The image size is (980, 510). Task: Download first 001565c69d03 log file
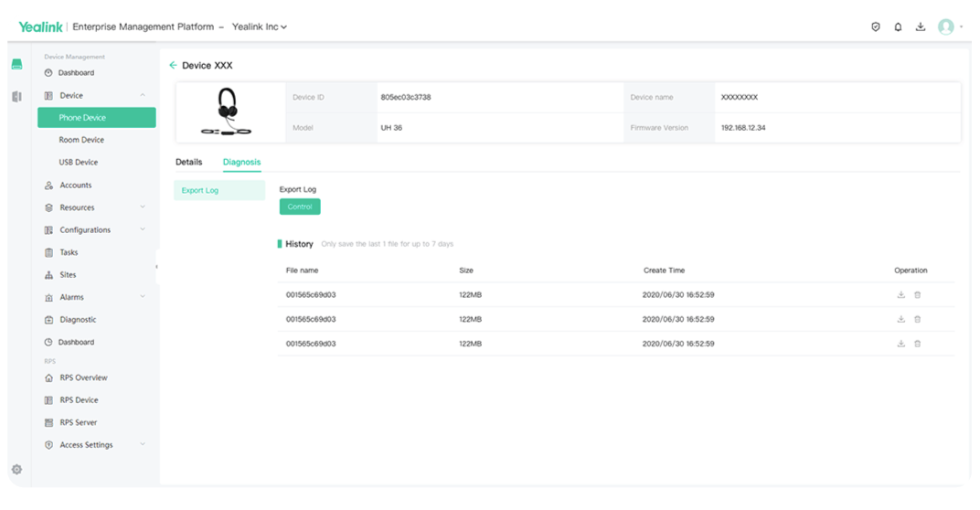click(x=901, y=295)
